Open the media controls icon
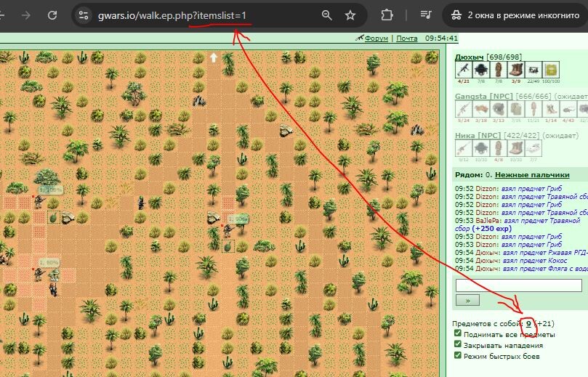 pos(426,15)
